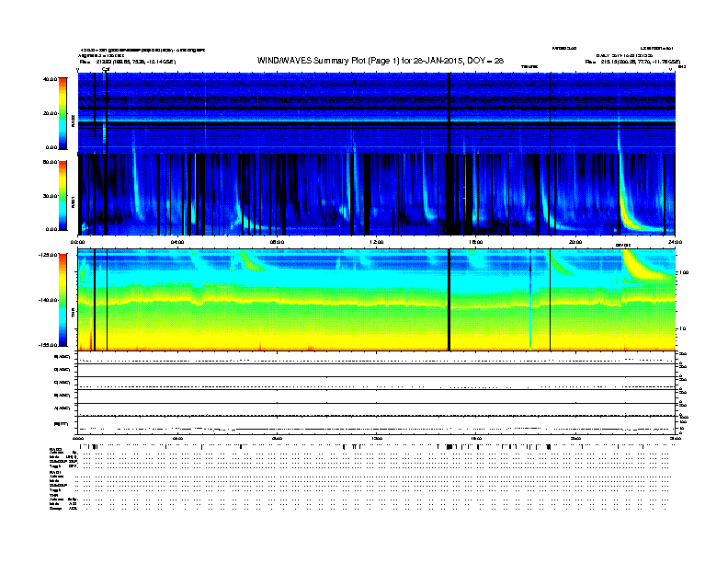This screenshot has width=728, height=563.
Task: Click the 04:00 time label under RAD1 spectrogram
Action: [x=177, y=242]
